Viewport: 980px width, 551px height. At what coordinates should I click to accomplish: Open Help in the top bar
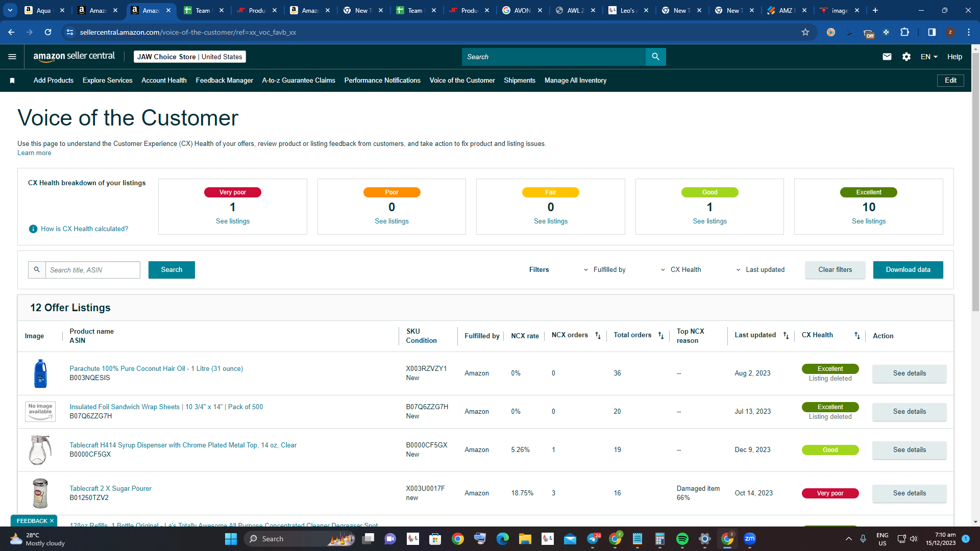(954, 57)
